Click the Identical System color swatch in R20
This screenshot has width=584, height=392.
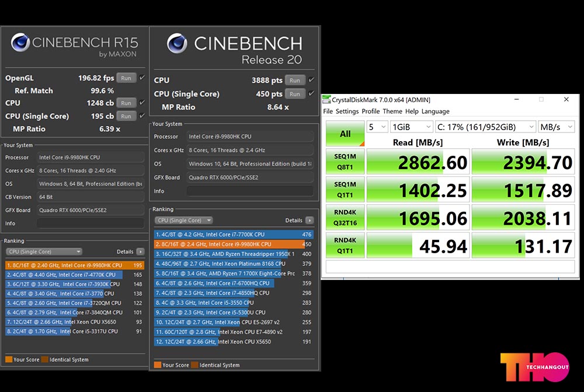point(194,365)
